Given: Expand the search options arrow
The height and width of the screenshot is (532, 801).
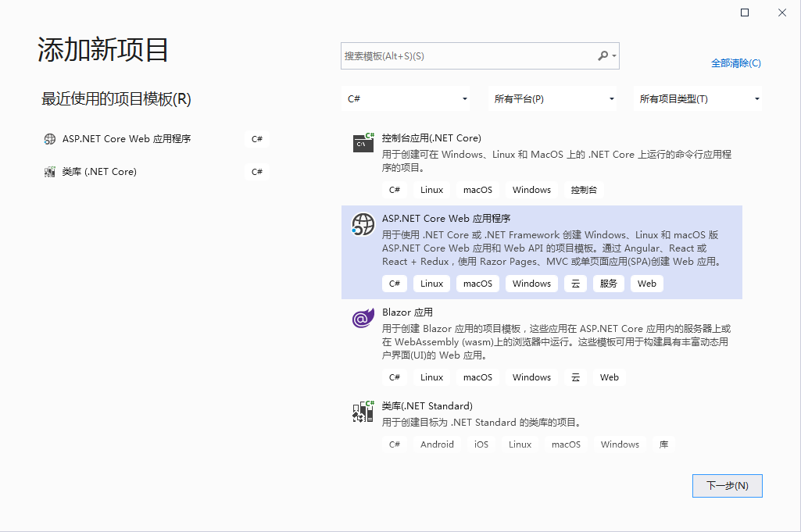Looking at the screenshot, I should 614,56.
